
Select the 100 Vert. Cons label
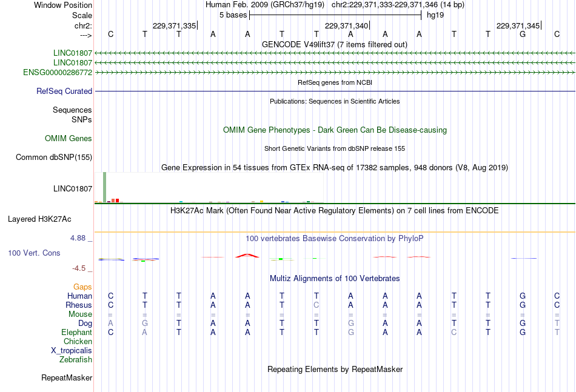pyautogui.click(x=34, y=253)
